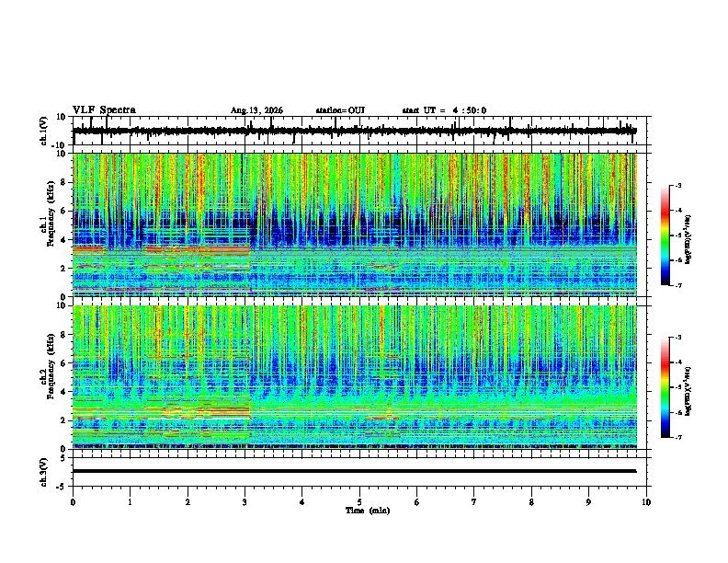Select the Aug.13, 2026 date text
The width and height of the screenshot is (728, 563).
point(256,110)
